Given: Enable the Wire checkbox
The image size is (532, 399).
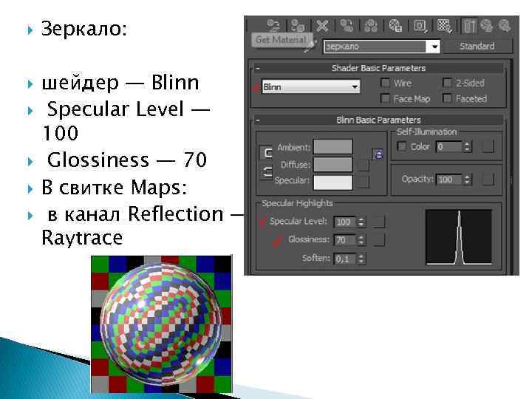Looking at the screenshot, I should click(x=386, y=83).
